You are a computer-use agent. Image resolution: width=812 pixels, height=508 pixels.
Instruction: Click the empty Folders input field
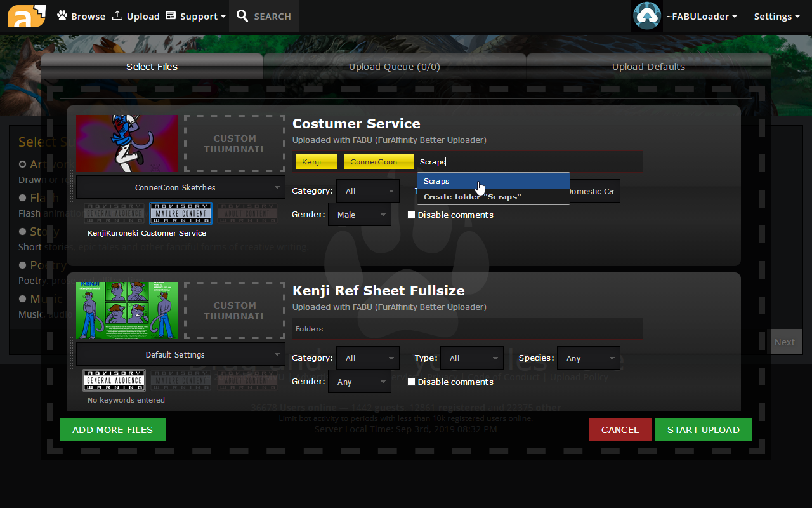point(468,329)
